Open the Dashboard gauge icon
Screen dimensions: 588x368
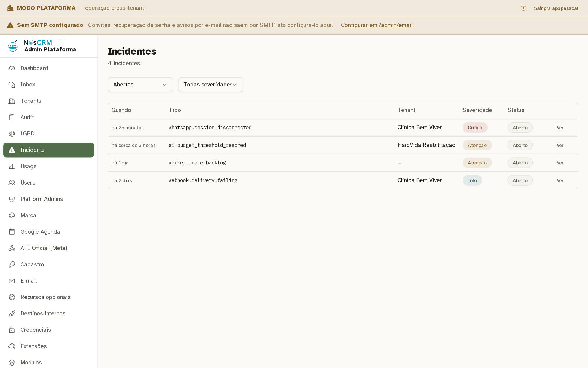click(12, 68)
